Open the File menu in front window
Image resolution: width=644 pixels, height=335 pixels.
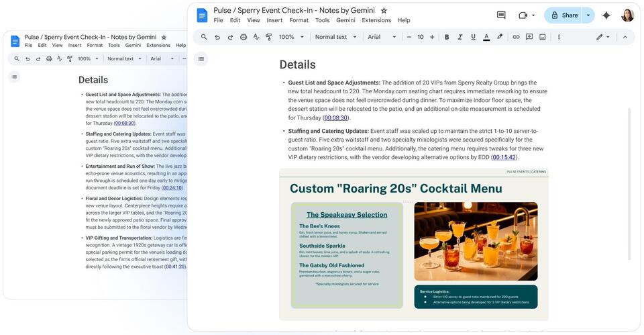219,20
